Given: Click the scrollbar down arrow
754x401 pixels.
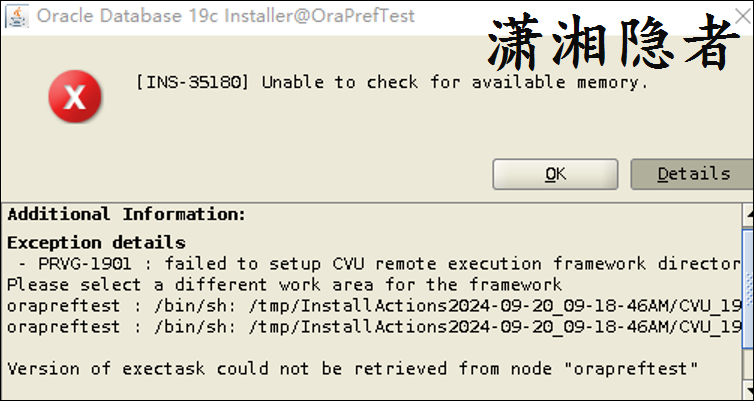Looking at the screenshot, I should pos(746,392).
